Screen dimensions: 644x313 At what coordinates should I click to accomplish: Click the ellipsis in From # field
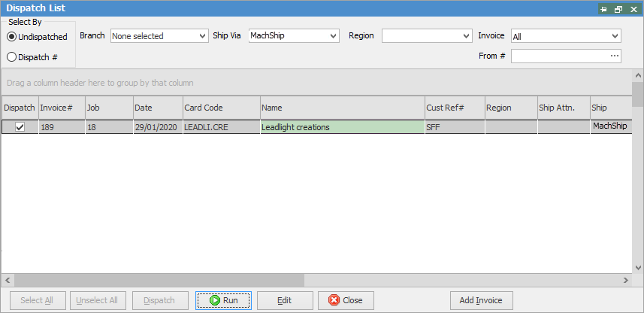[615, 56]
